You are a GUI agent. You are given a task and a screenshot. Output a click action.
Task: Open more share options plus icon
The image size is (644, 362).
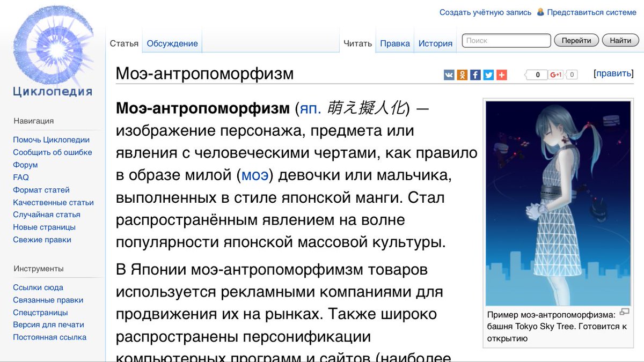point(501,75)
